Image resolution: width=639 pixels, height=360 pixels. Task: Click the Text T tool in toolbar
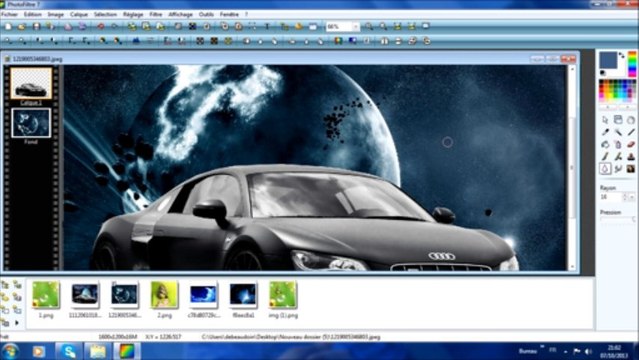pos(267,27)
